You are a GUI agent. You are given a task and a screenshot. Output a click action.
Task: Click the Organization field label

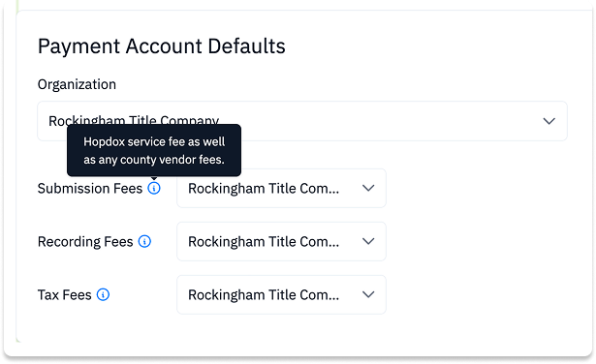click(x=77, y=84)
